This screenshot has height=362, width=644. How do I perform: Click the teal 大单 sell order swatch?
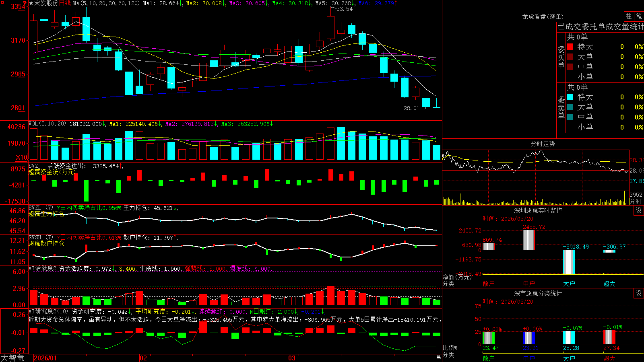tap(570, 107)
